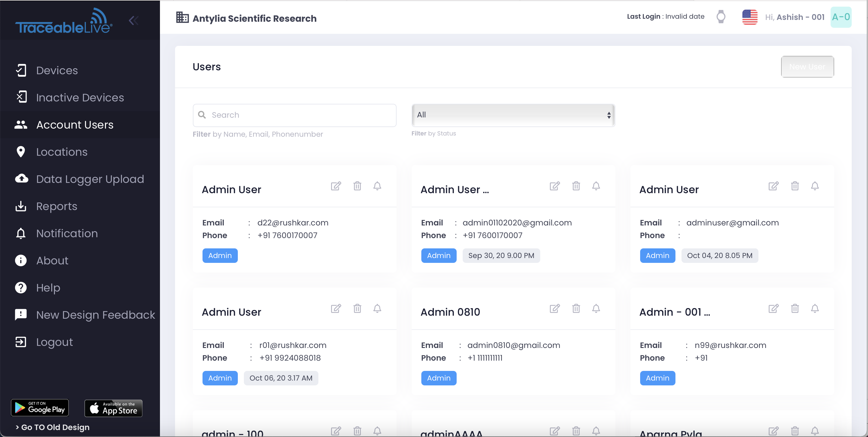The height and width of the screenshot is (437, 868).
Task: Edit the user admin01102020@gmail.com
Action: click(x=555, y=186)
